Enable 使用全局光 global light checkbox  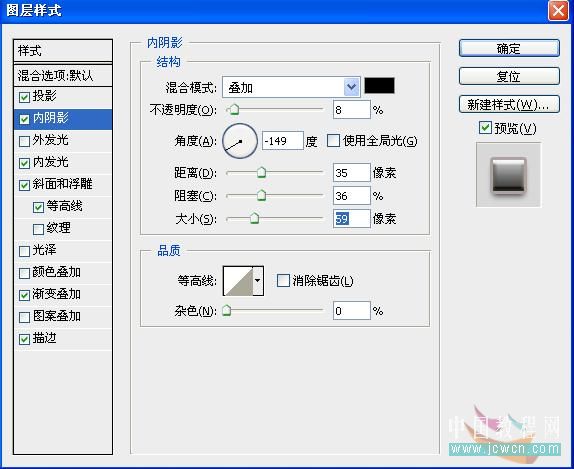[333, 141]
